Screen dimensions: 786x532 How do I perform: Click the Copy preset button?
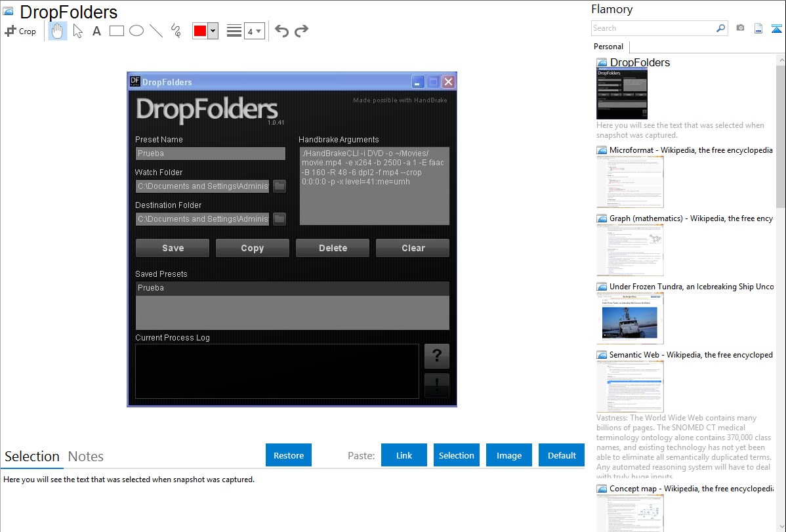coord(252,248)
